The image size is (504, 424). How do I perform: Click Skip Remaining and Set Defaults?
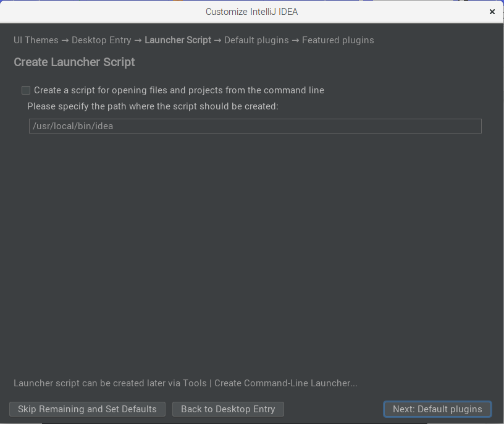pyautogui.click(x=88, y=409)
